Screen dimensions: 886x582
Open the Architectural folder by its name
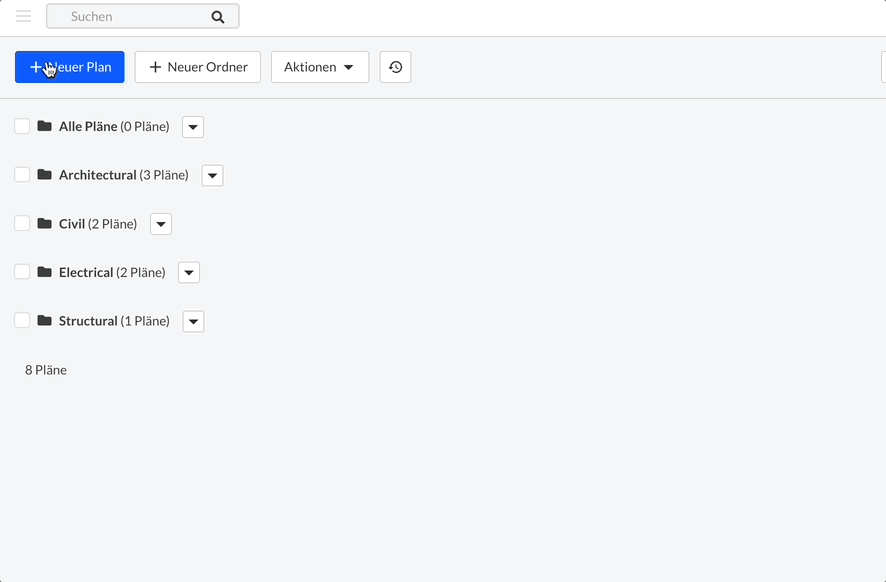point(97,174)
